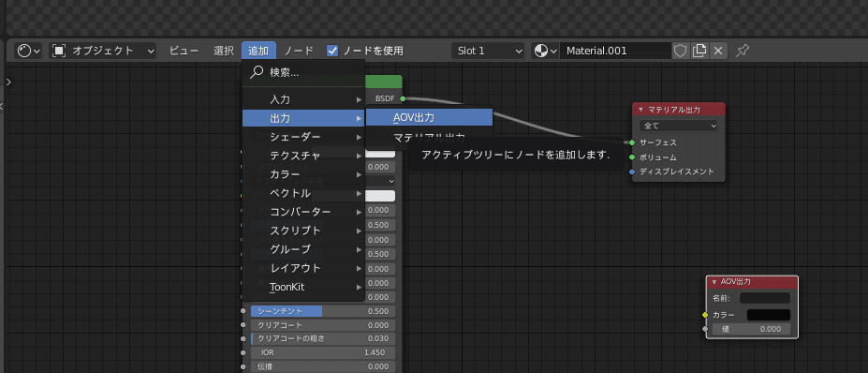
Task: Collapse the AOV出力 node triangle
Action: tap(714, 281)
